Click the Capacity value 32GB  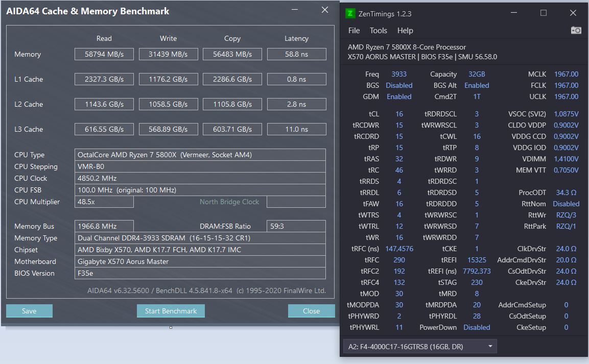(x=477, y=75)
